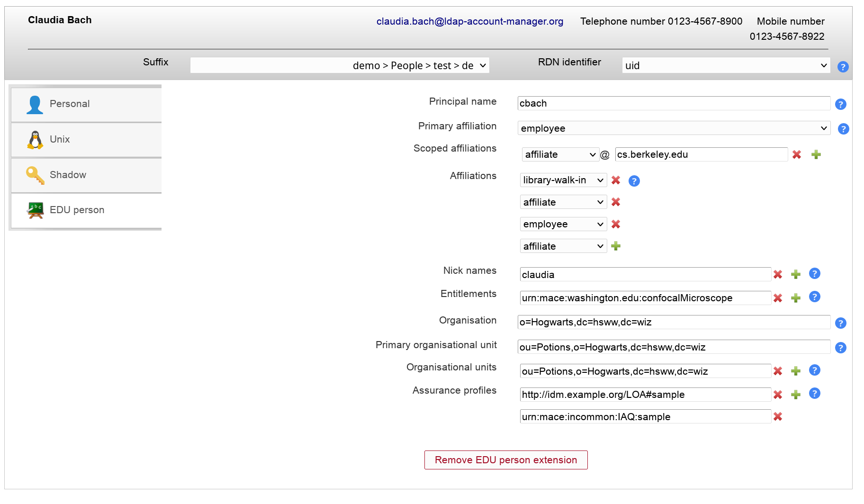864x504 pixels.
Task: Remove the claudia nick name
Action: [x=778, y=274]
